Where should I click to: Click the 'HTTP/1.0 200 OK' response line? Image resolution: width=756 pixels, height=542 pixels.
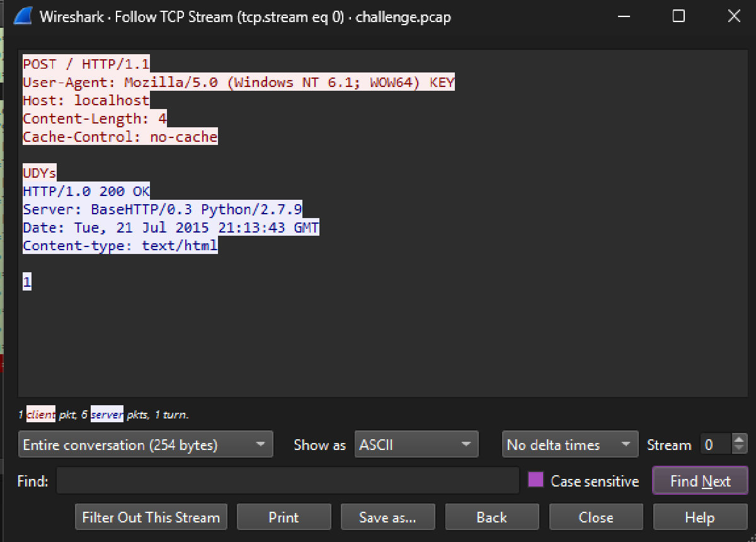86,192
